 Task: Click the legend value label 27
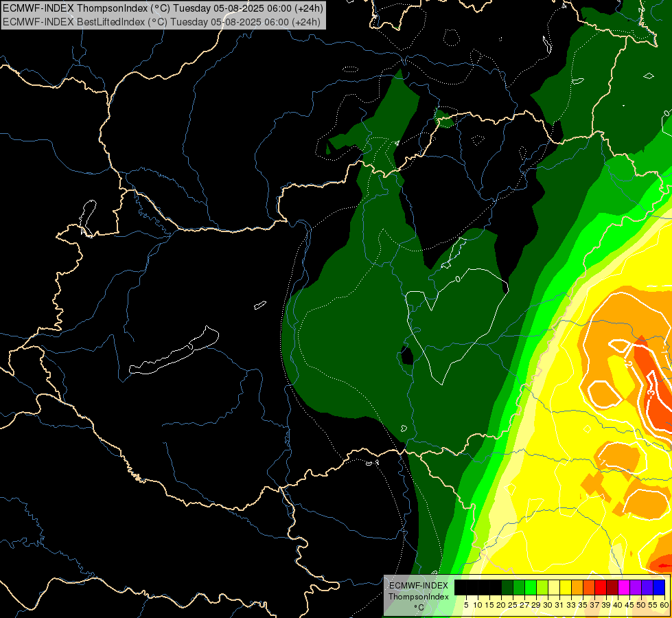(x=524, y=605)
